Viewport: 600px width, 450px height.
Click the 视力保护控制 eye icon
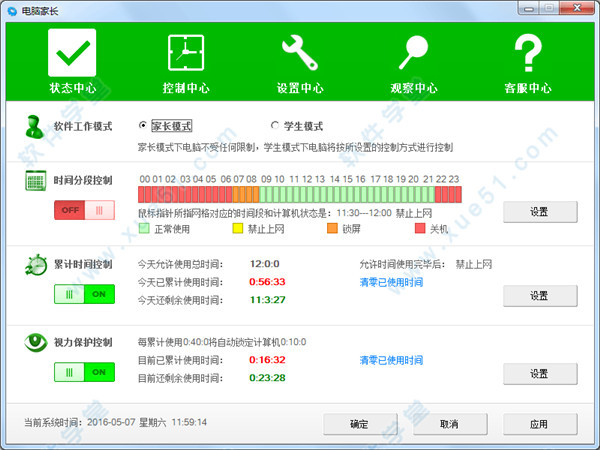(x=36, y=342)
